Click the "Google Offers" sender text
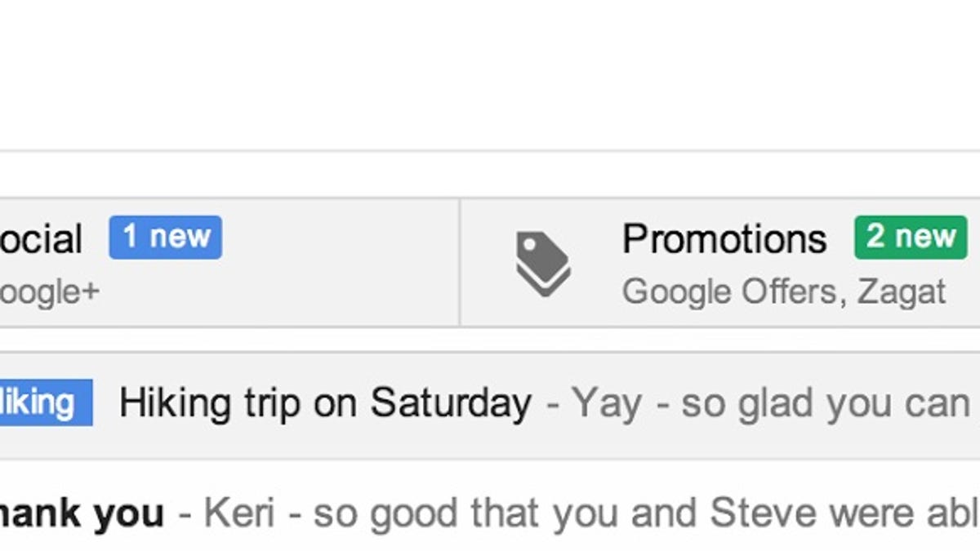Screen dimensions: 980x551 (733, 291)
